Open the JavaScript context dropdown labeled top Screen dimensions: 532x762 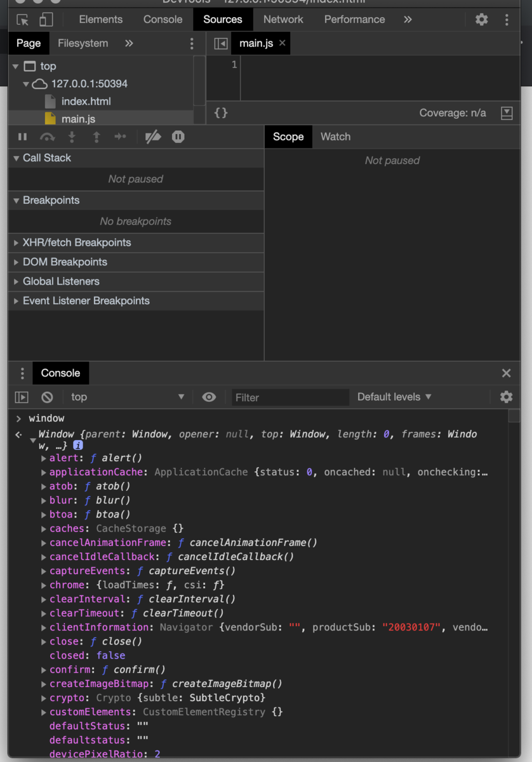127,397
